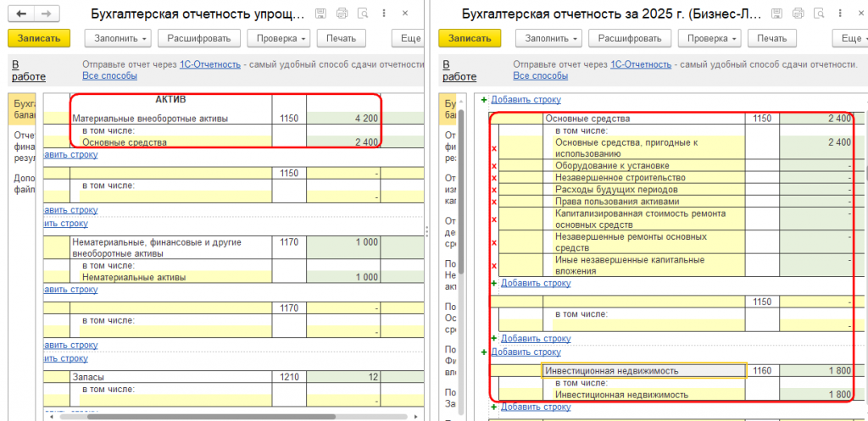The height and width of the screenshot is (421, 868).
Task: Open 'Заполнить' dropdown in left window
Action: point(118,38)
